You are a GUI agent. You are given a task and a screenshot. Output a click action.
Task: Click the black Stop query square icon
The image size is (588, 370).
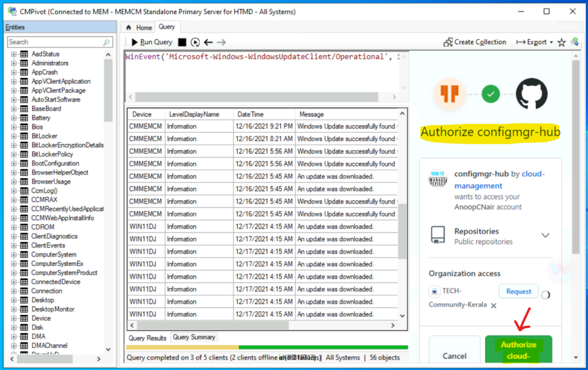coord(182,42)
